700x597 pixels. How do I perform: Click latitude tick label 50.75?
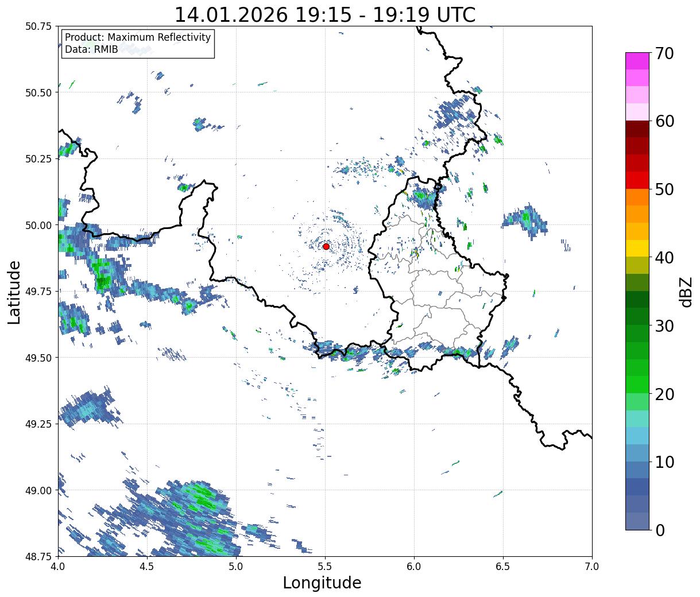point(38,26)
